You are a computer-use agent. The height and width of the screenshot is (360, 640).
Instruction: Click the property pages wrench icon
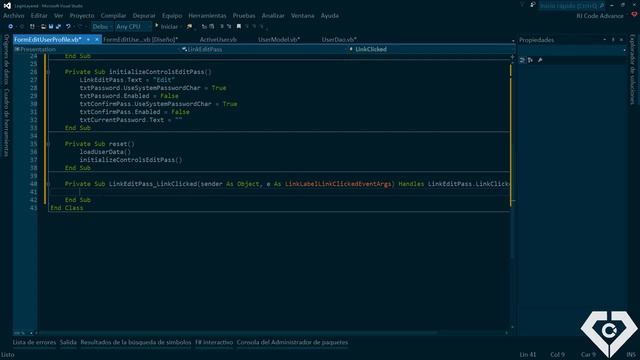[x=540, y=60]
